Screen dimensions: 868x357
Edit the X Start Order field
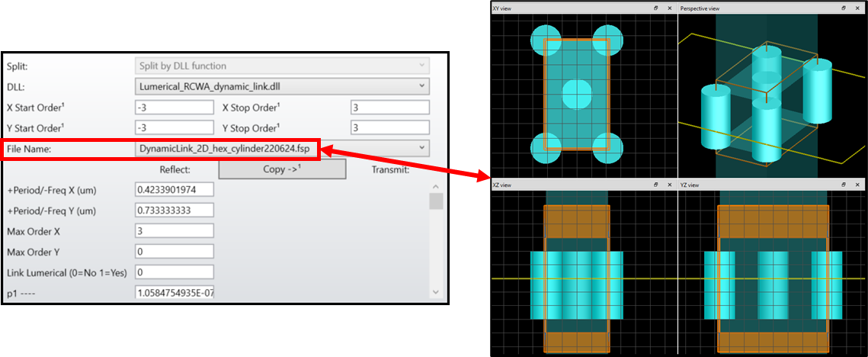pos(175,107)
